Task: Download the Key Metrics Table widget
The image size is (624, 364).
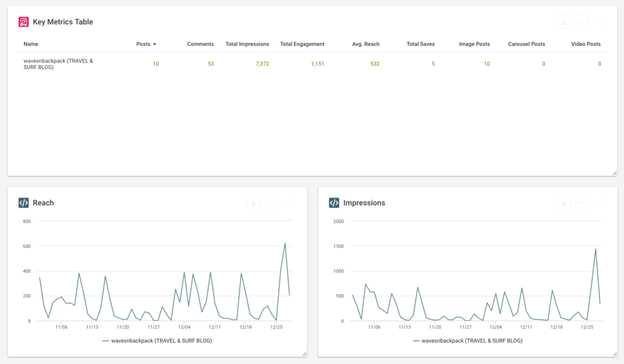Action: click(564, 23)
